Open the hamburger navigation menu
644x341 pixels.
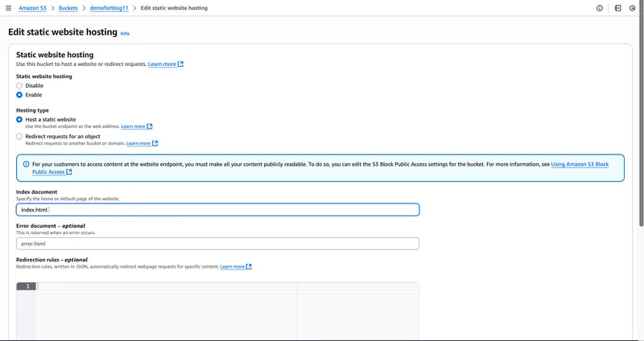click(x=8, y=8)
